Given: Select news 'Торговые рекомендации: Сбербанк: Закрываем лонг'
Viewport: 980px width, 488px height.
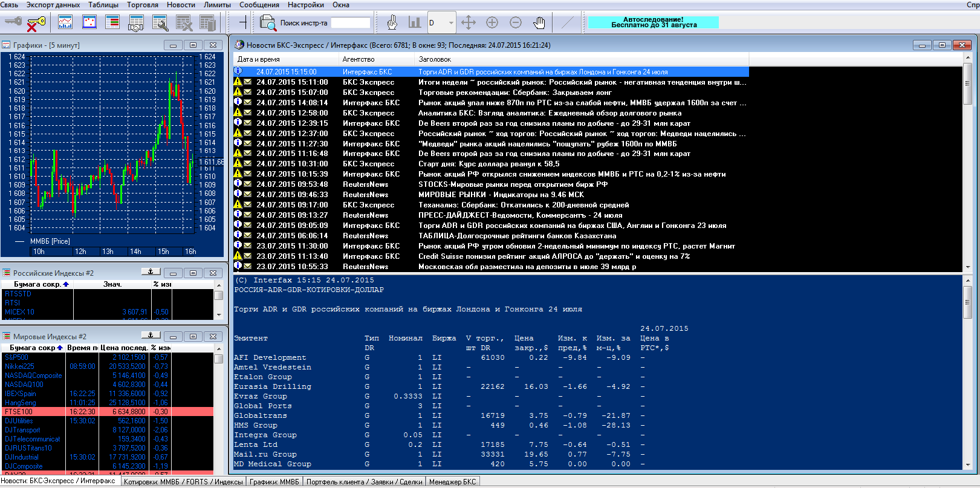Looking at the screenshot, I should pos(491,92).
